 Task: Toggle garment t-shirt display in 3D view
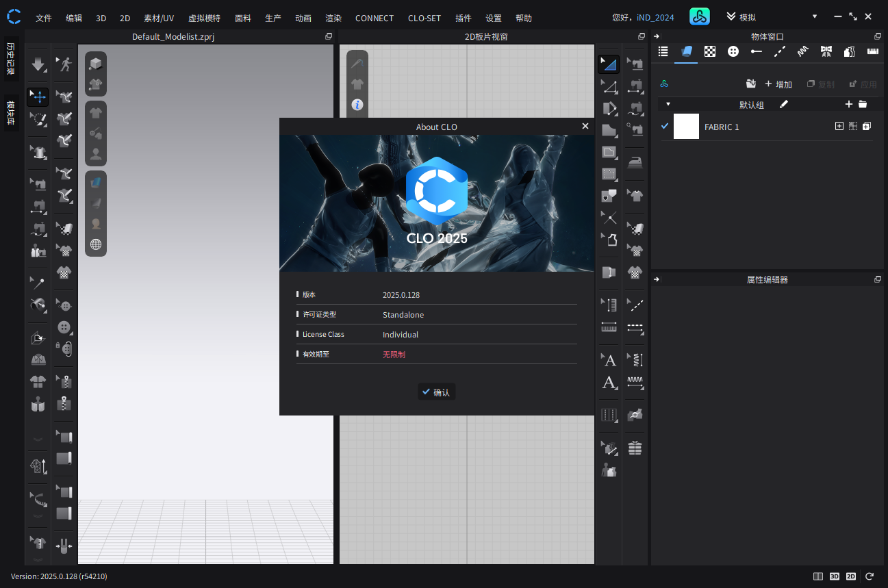pos(96,113)
